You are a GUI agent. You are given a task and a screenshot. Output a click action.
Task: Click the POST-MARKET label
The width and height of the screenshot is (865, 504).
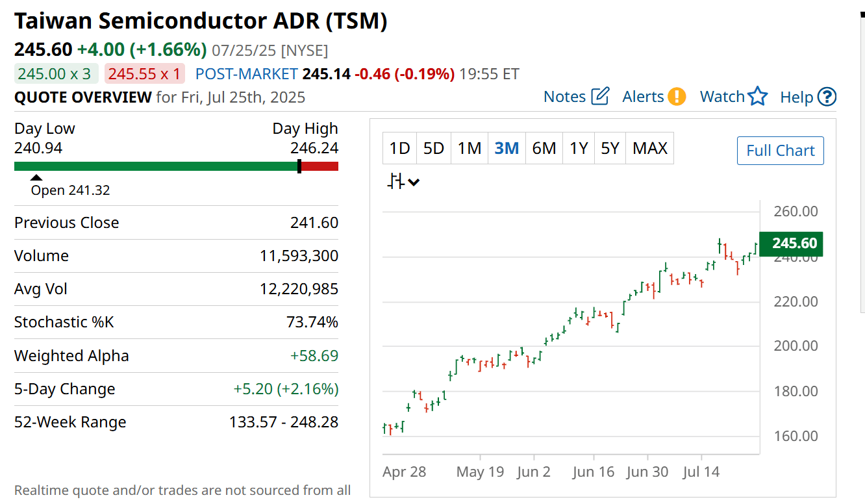coord(247,74)
